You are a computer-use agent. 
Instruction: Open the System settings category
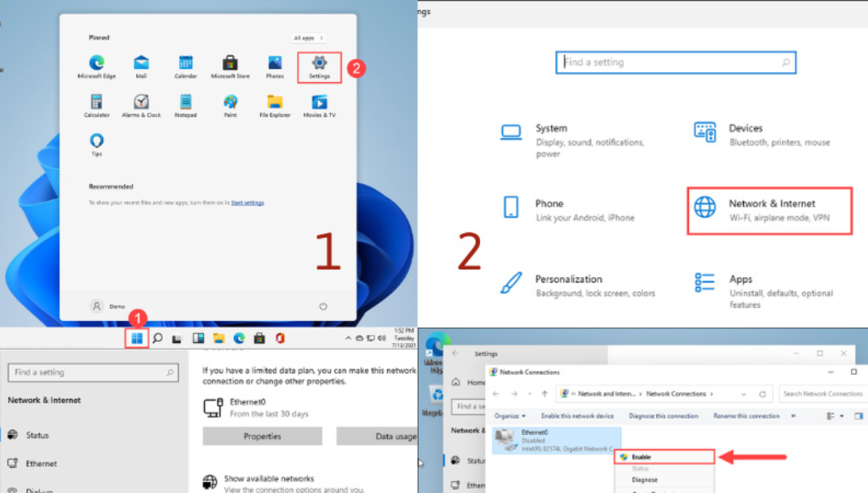[574, 140]
